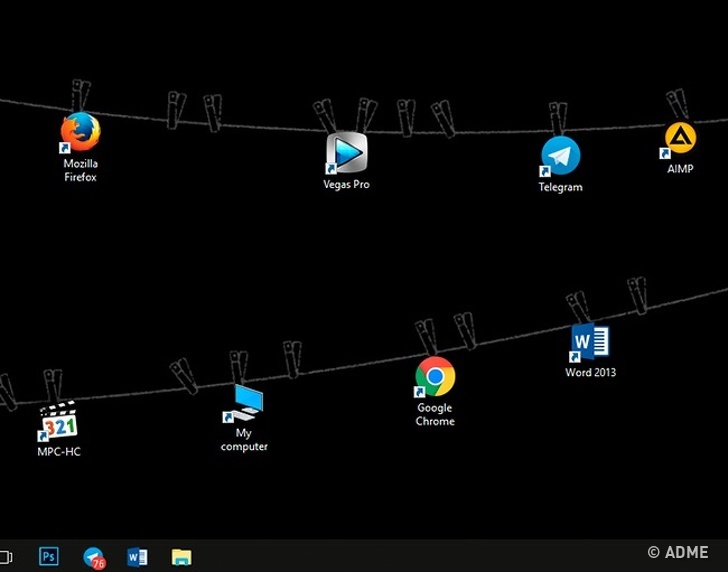Click the "Google Chrome" text label

[x=435, y=414]
